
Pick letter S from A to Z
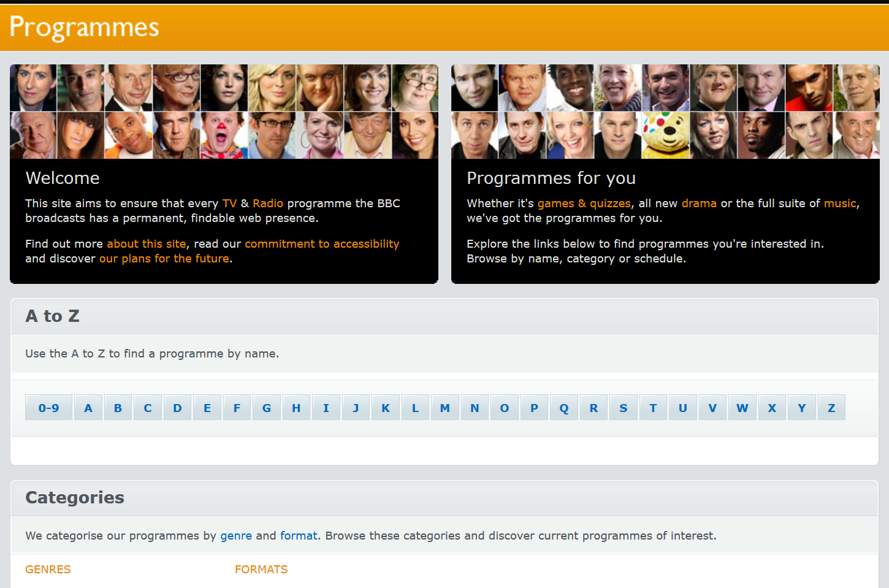(x=624, y=408)
